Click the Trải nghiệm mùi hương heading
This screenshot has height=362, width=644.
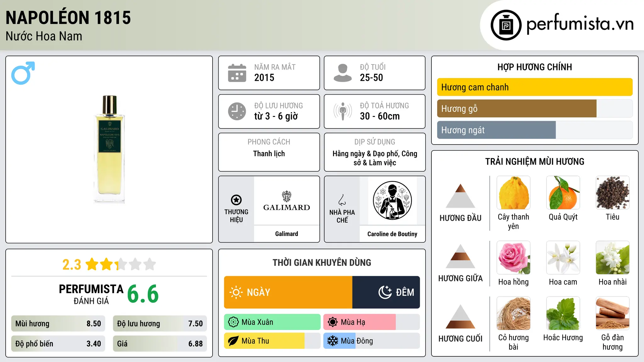(x=535, y=162)
